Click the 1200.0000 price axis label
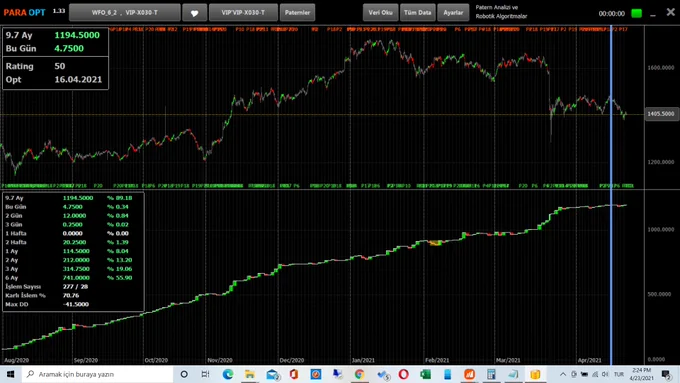This screenshot has height=383, width=680. click(x=660, y=162)
